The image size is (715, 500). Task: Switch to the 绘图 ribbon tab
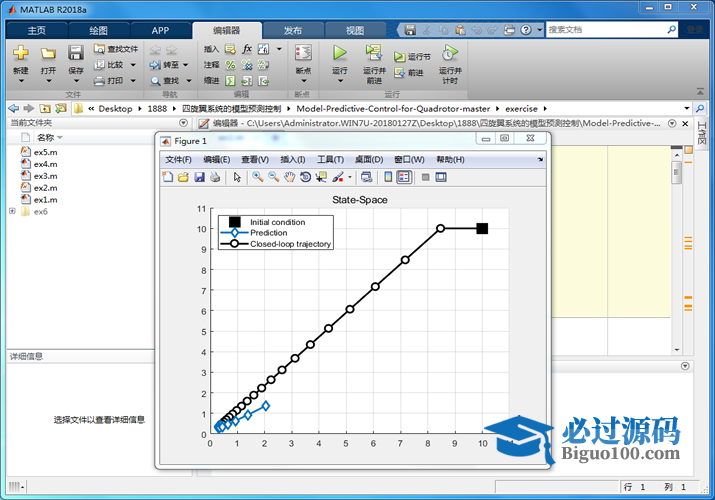98,31
